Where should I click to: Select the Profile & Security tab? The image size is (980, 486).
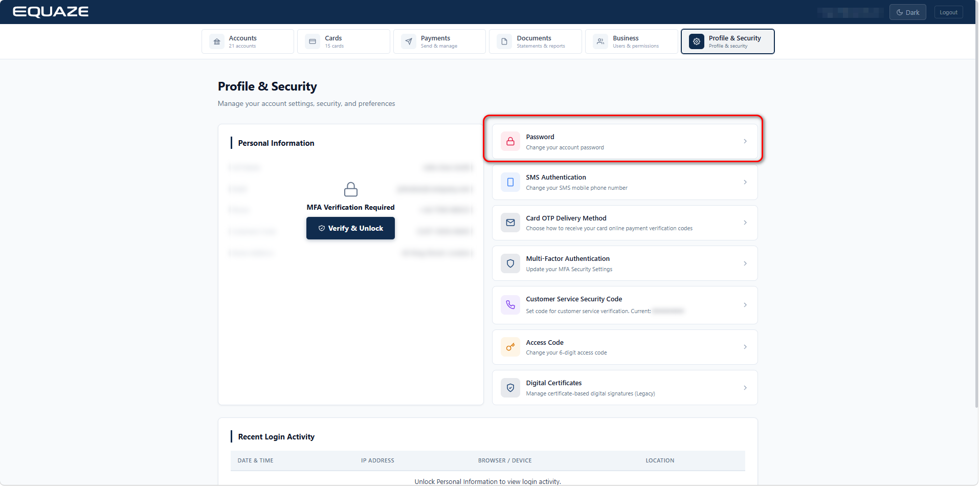pos(728,41)
